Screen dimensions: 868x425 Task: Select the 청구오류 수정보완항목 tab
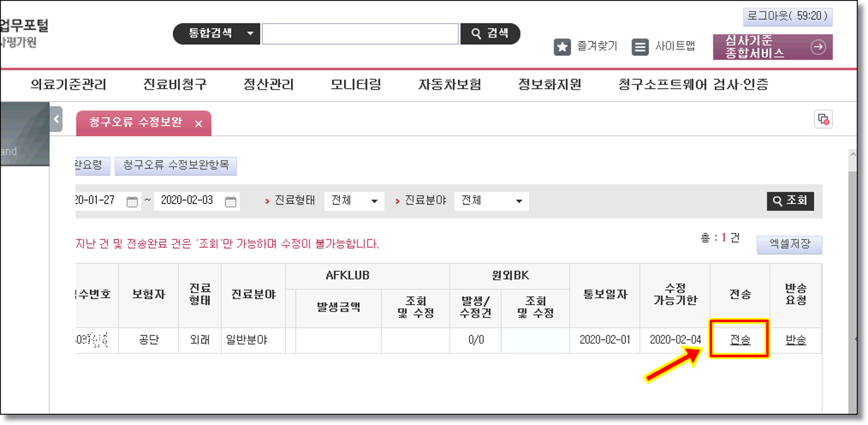(176, 165)
